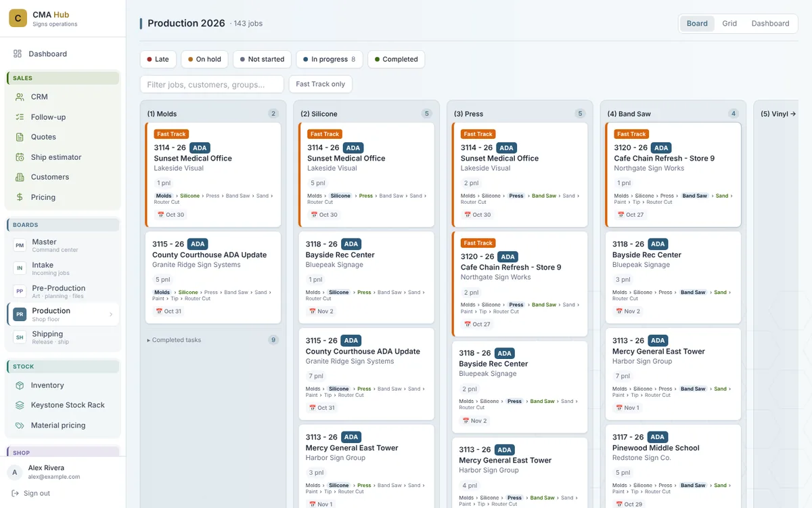Viewport: 812px width, 508px height.
Task: Click the Filter jobs search field
Action: [212, 84]
